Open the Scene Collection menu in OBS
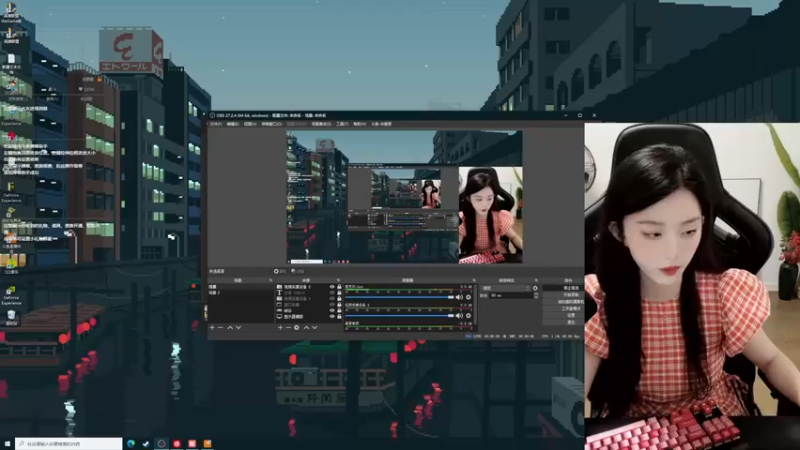The width and height of the screenshot is (800, 450). [x=321, y=124]
